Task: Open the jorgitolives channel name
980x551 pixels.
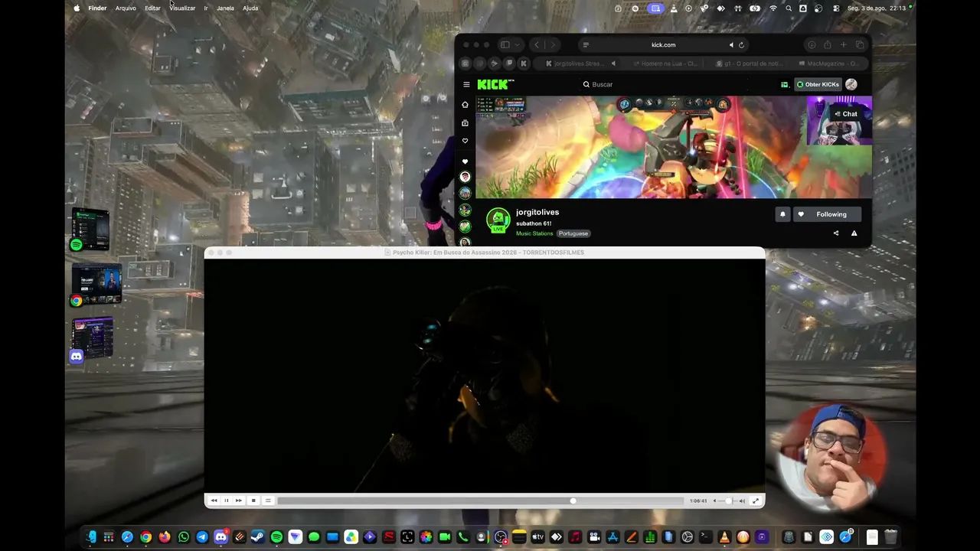Action: click(537, 212)
